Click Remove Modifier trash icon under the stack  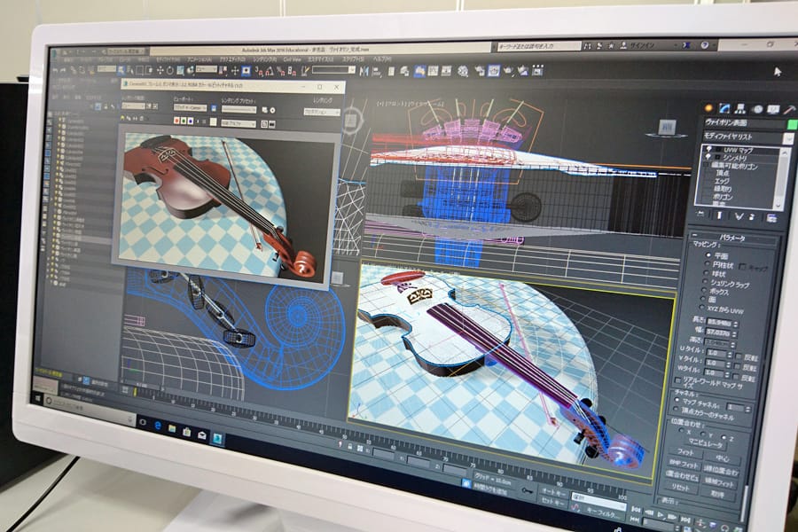(x=752, y=217)
